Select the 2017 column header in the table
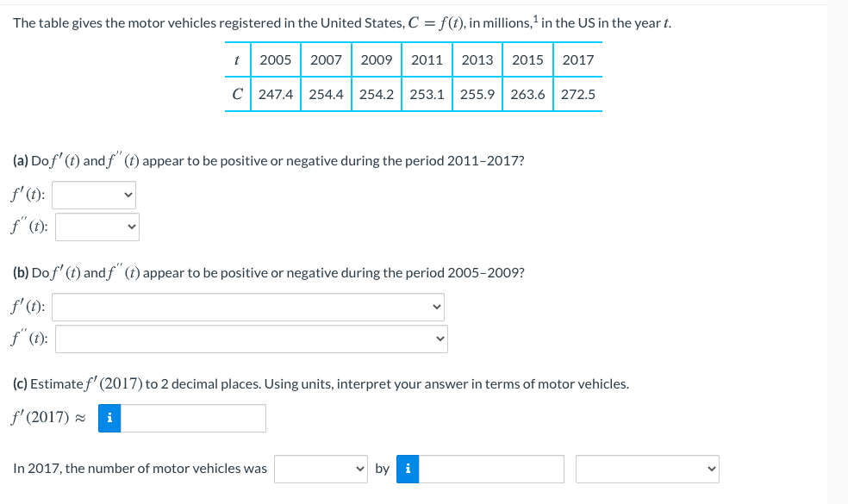 (577, 59)
